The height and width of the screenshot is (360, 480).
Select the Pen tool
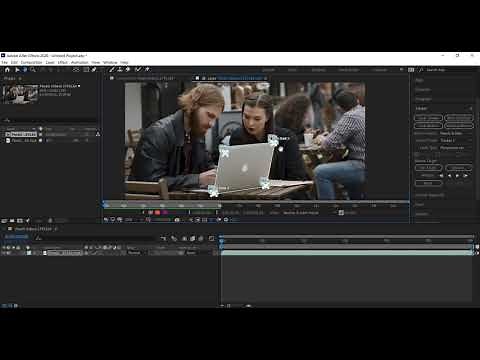94,70
